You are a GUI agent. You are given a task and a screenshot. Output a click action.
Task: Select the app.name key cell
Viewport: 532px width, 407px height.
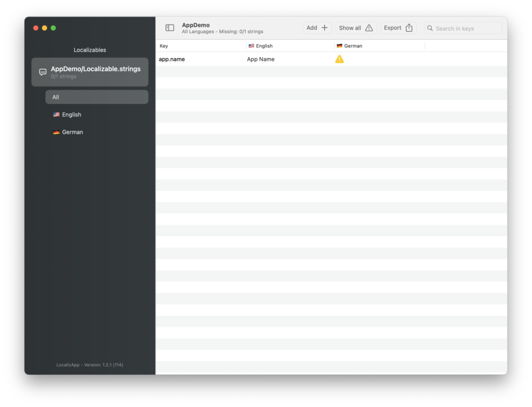[x=171, y=59]
